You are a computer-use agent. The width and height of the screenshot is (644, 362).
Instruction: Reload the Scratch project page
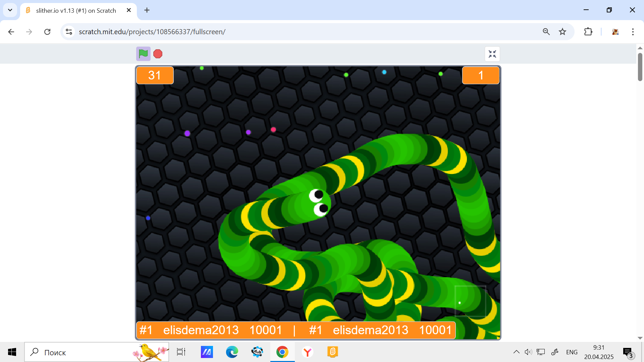(47, 32)
